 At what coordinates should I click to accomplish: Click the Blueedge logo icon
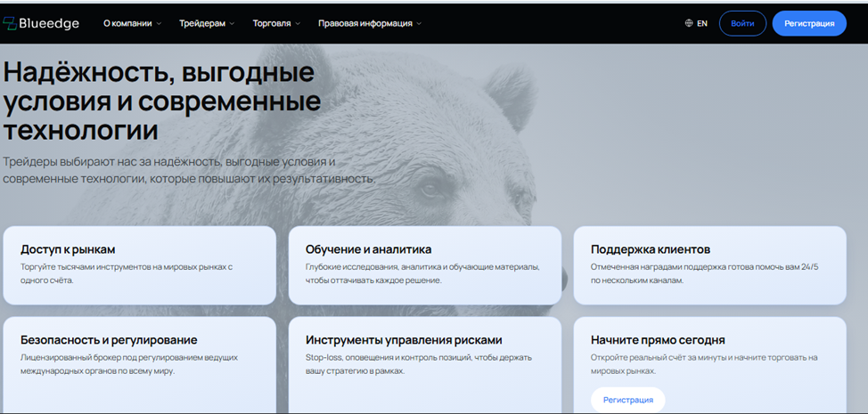pyautogui.click(x=10, y=23)
